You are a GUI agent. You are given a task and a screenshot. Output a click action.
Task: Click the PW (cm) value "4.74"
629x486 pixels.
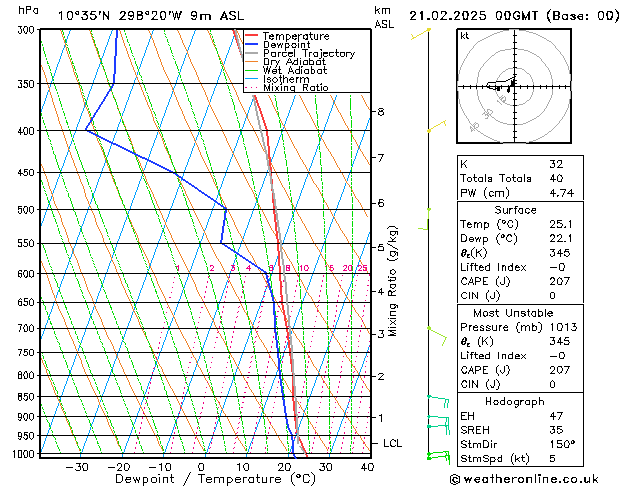[x=562, y=193]
